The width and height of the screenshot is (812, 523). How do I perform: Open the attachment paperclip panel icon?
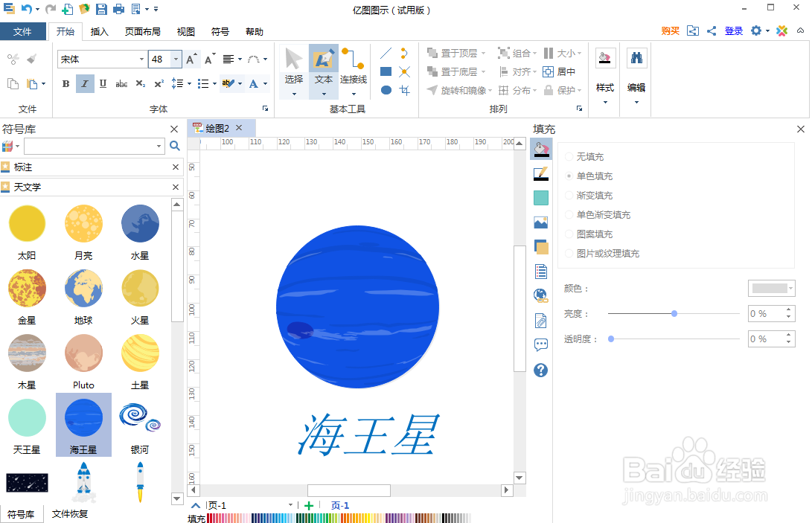click(540, 321)
